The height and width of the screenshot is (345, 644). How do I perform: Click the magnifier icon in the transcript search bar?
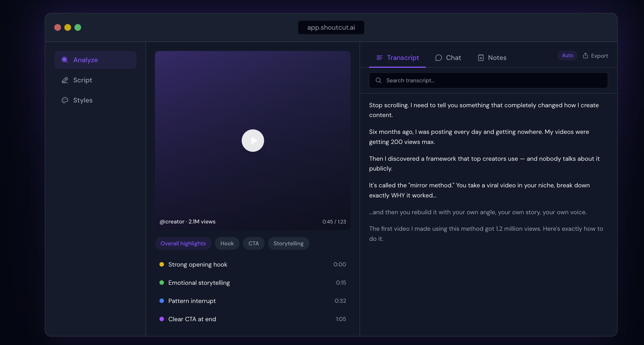(379, 80)
